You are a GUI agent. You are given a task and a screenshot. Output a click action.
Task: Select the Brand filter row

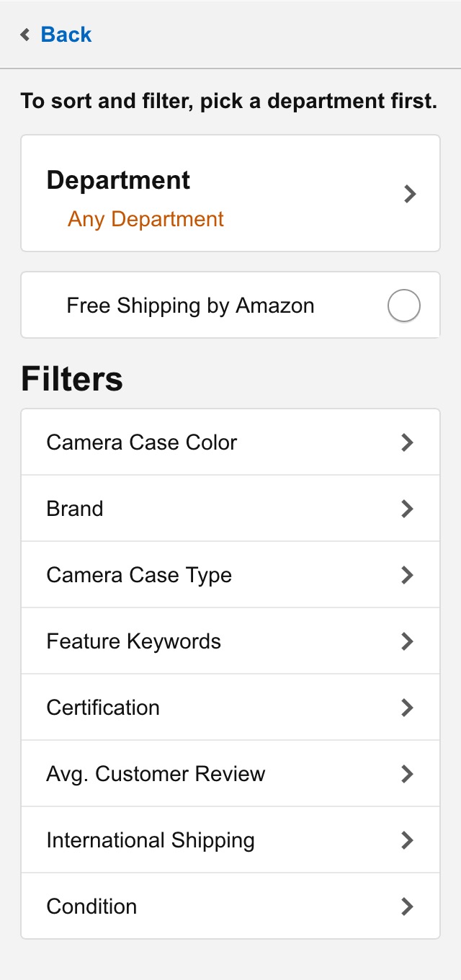(230, 508)
